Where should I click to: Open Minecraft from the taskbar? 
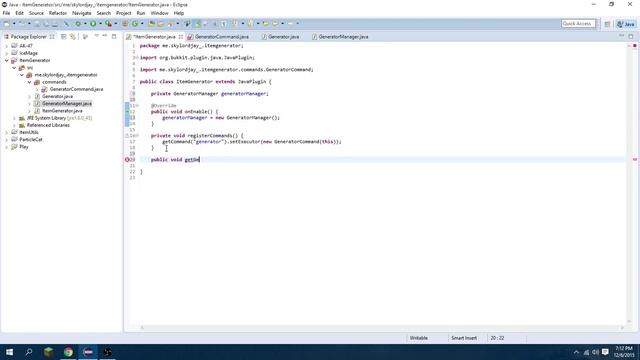pyautogui.click(x=49, y=352)
